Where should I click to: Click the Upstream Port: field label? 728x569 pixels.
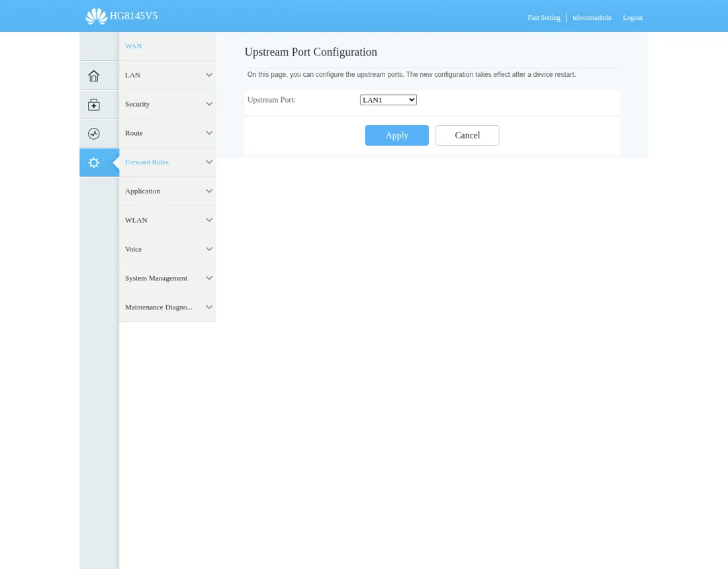271,100
